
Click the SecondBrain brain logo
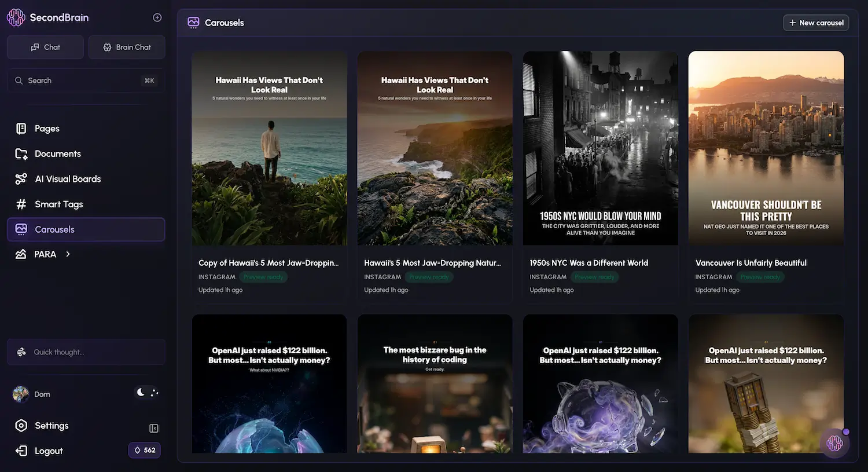pos(16,17)
